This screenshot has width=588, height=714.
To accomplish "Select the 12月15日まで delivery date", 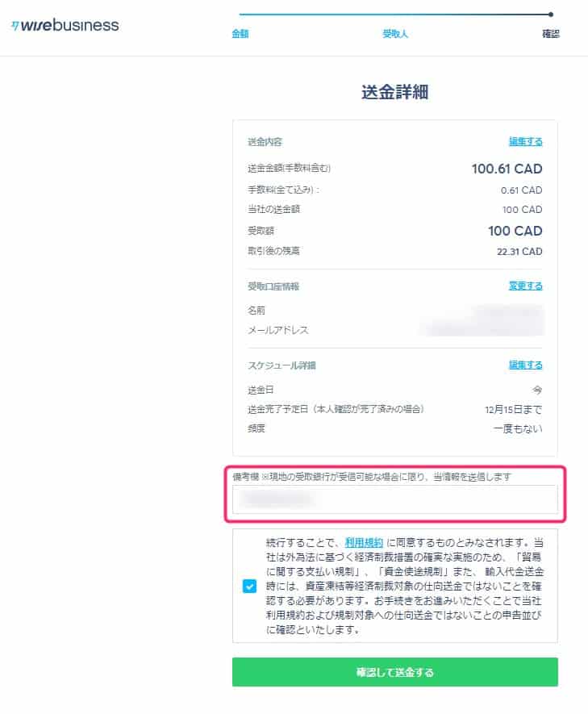I will (513, 409).
